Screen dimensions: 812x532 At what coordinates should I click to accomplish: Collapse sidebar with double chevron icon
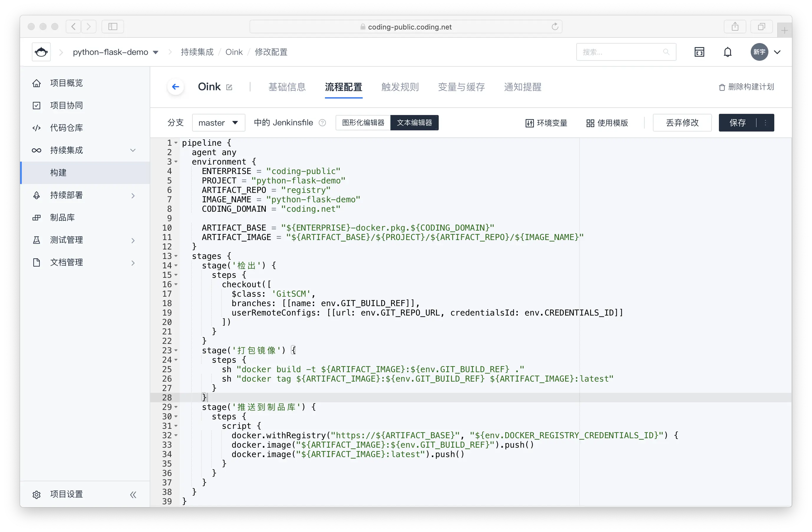pos(133,495)
